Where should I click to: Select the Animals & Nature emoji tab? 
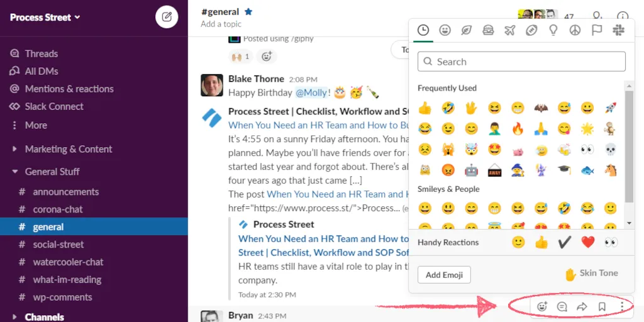tap(467, 30)
